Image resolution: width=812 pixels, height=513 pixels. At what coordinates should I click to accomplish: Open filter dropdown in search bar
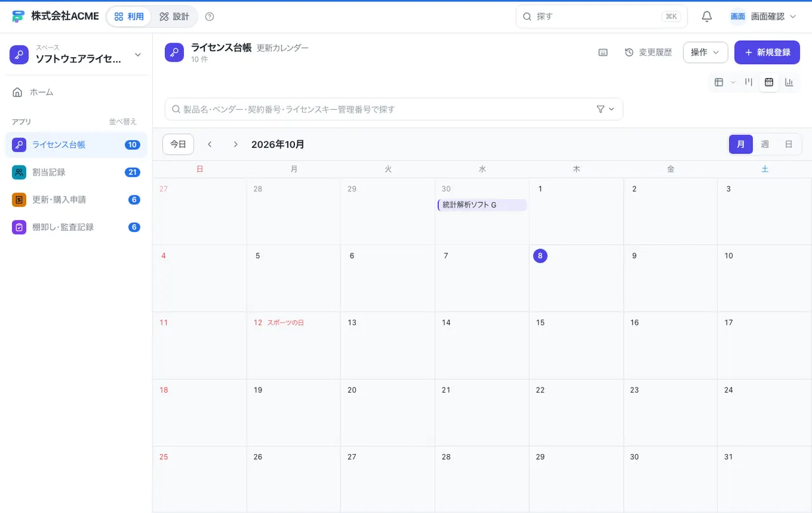[606, 109]
